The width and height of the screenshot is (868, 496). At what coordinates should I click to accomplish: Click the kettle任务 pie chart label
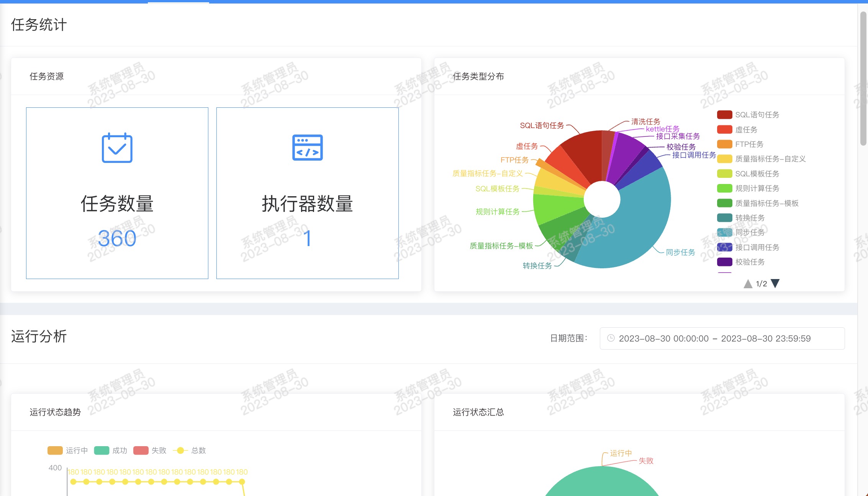click(x=663, y=129)
